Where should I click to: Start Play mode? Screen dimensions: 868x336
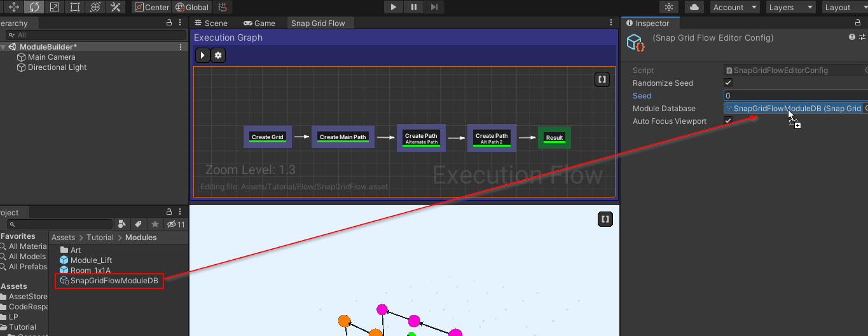click(x=394, y=7)
